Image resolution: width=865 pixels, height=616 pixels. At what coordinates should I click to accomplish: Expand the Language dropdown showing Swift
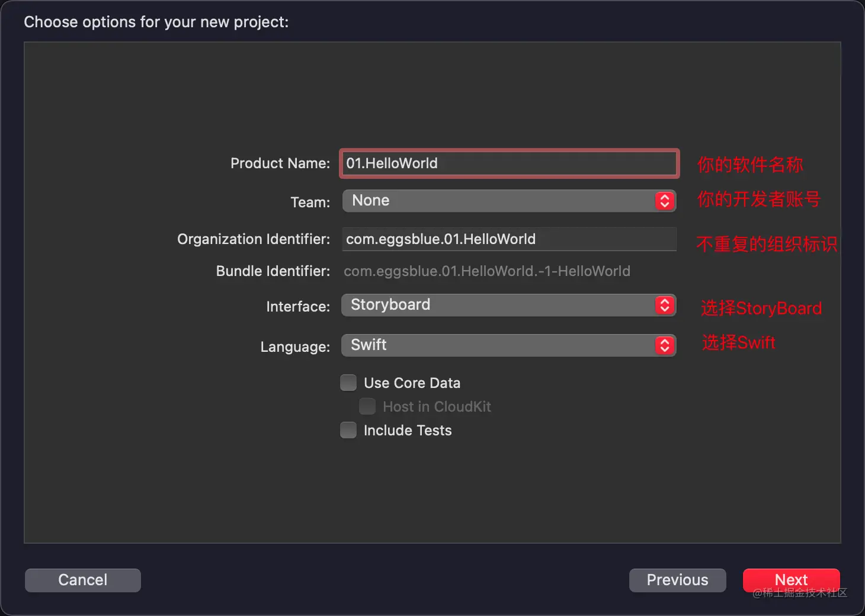coord(498,345)
